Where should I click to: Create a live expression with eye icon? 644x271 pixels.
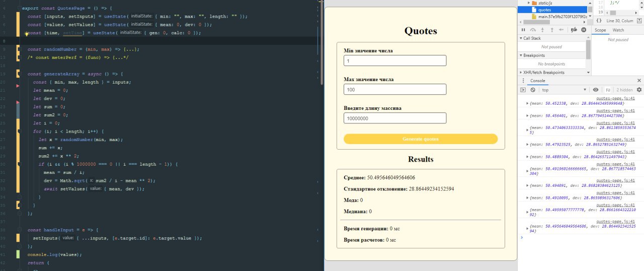(x=596, y=90)
